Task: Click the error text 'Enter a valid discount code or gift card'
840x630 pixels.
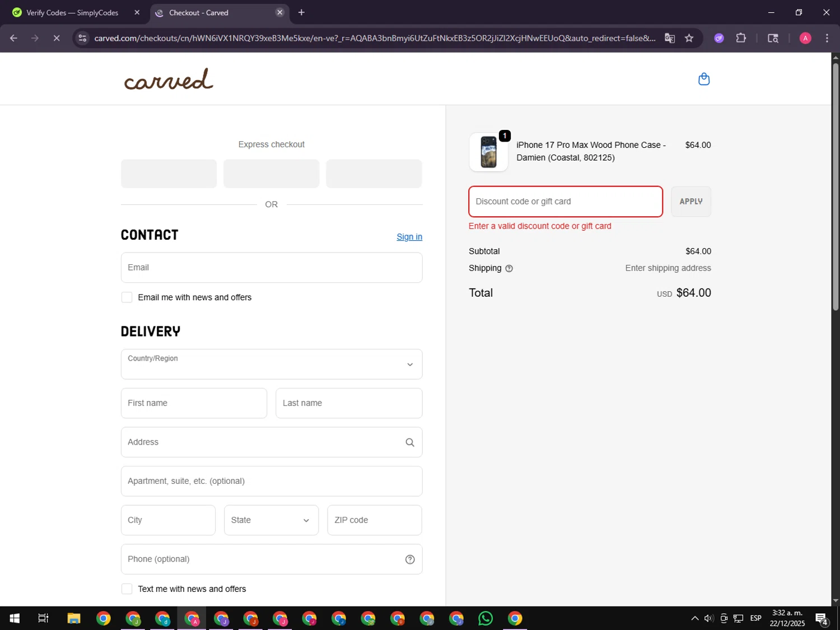Action: point(540,226)
